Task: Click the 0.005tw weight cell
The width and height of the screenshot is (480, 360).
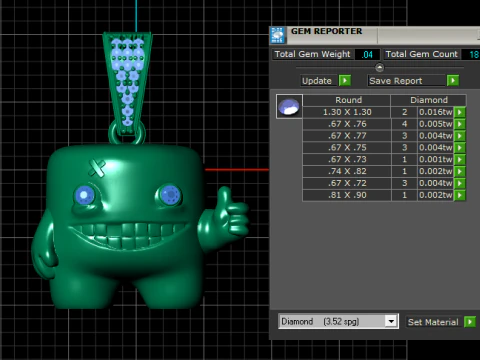Action: (436, 124)
